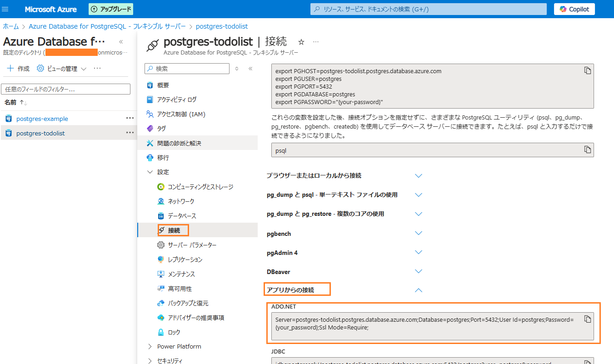Image resolution: width=614 pixels, height=364 pixels.
Task: Open 高可用性 menu item
Action: [x=180, y=289]
